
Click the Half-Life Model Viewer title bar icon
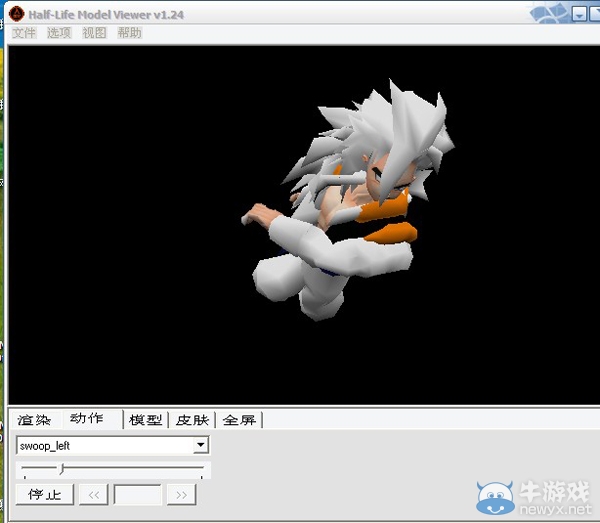tap(16, 15)
